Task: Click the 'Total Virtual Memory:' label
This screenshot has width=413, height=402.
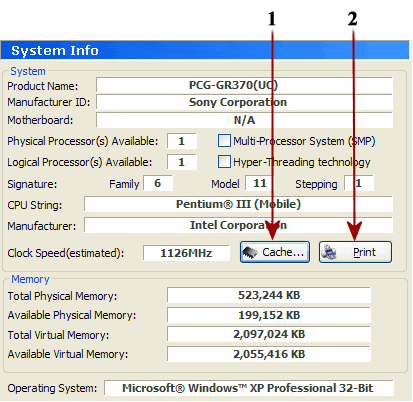Action: 58,335
